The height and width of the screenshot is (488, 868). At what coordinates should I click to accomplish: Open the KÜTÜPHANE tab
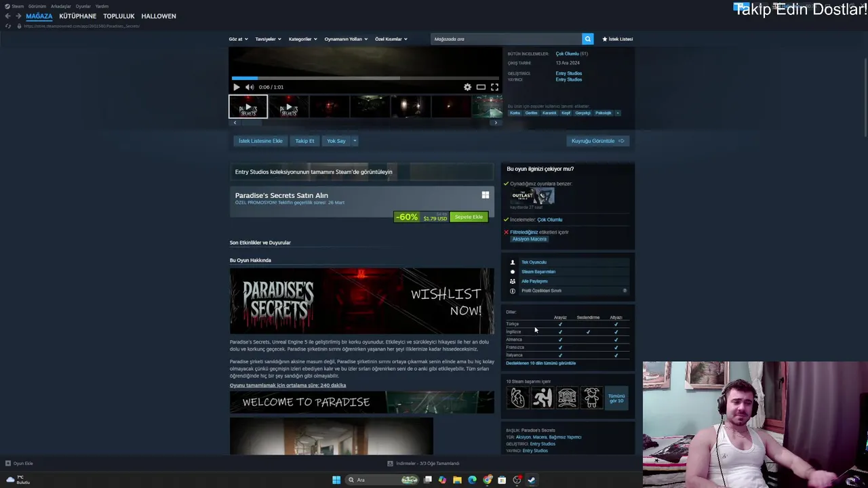78,16
